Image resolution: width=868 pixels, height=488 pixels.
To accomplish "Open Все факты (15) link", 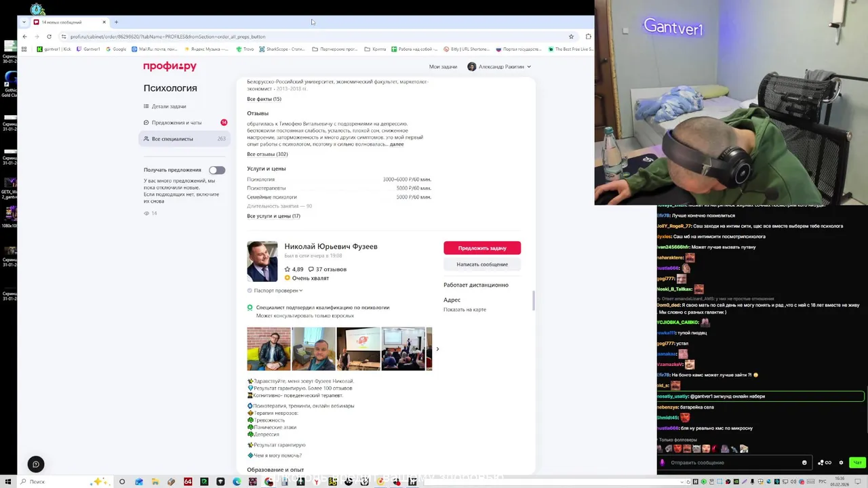I will [264, 99].
